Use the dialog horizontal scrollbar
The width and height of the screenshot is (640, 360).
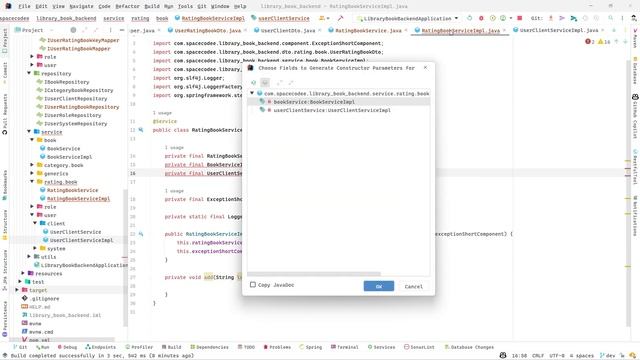pos(314,274)
